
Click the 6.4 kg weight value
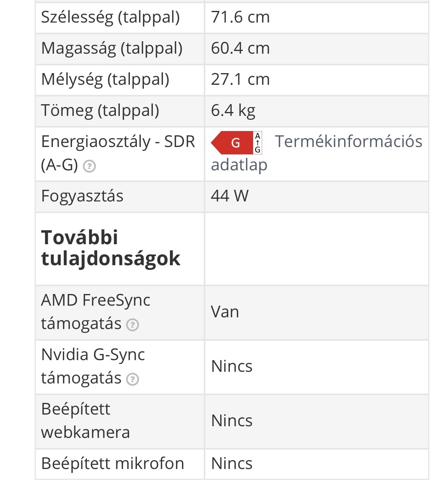(233, 111)
